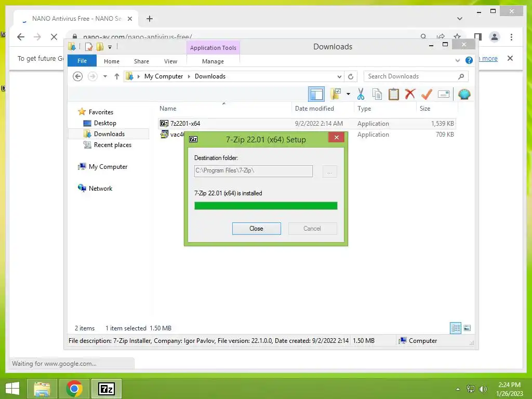This screenshot has width=532, height=399.
Task: Sort by Size column header
Action: click(425, 109)
